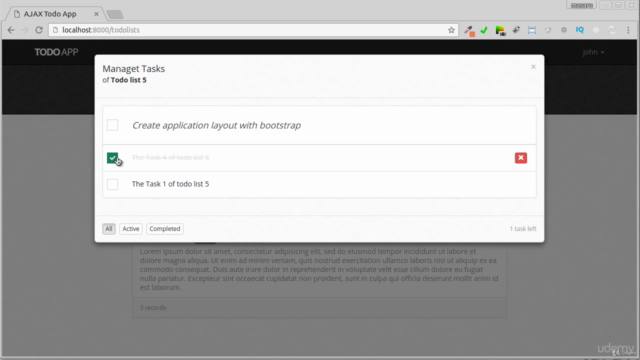Open the john user dropdown menu
The width and height of the screenshot is (640, 360).
coord(593,52)
